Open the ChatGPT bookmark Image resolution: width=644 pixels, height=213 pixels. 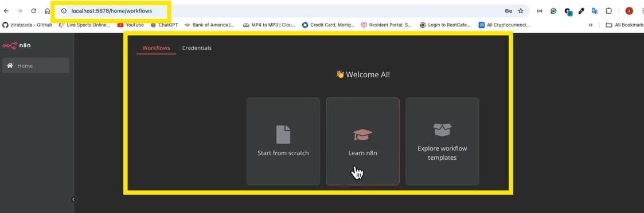coord(164,25)
